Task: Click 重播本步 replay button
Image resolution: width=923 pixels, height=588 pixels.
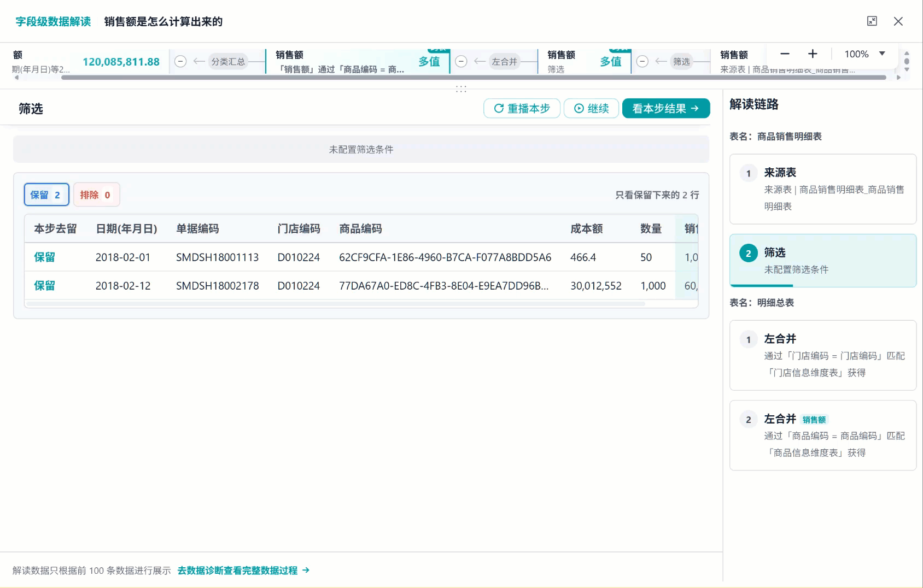Action: click(x=522, y=108)
